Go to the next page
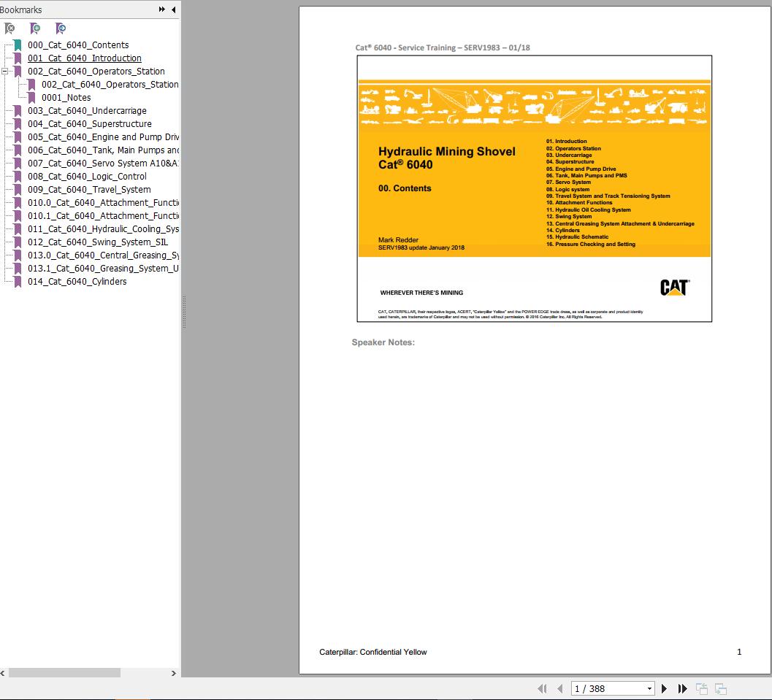Viewport: 772px width, 700px height. (664, 688)
